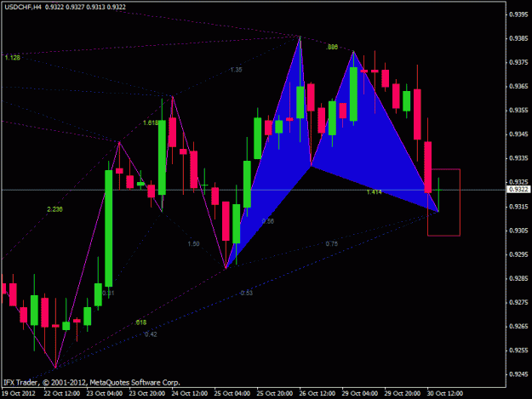The width and height of the screenshot is (532, 399).
Task: Click the 0.9265 price axis label
Action: 518,327
